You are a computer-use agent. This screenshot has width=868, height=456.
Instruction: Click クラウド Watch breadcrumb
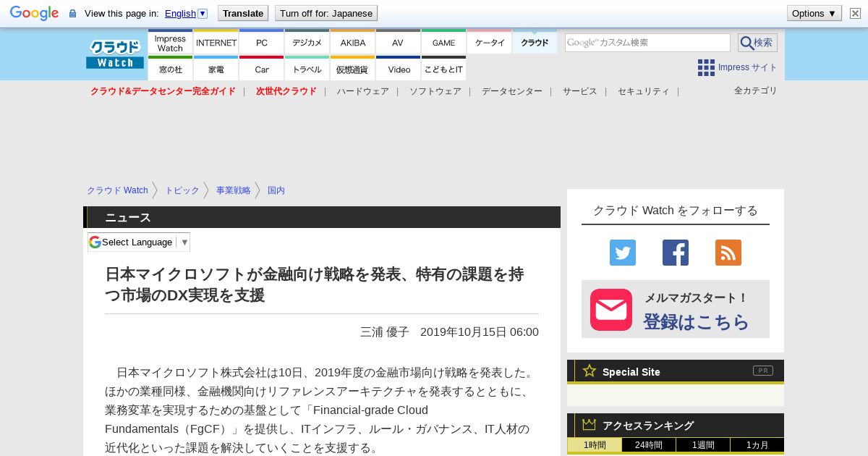(x=117, y=190)
